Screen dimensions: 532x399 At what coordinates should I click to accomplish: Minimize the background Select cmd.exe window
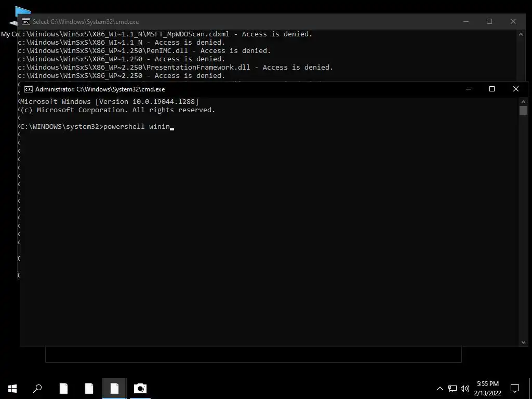(x=466, y=22)
